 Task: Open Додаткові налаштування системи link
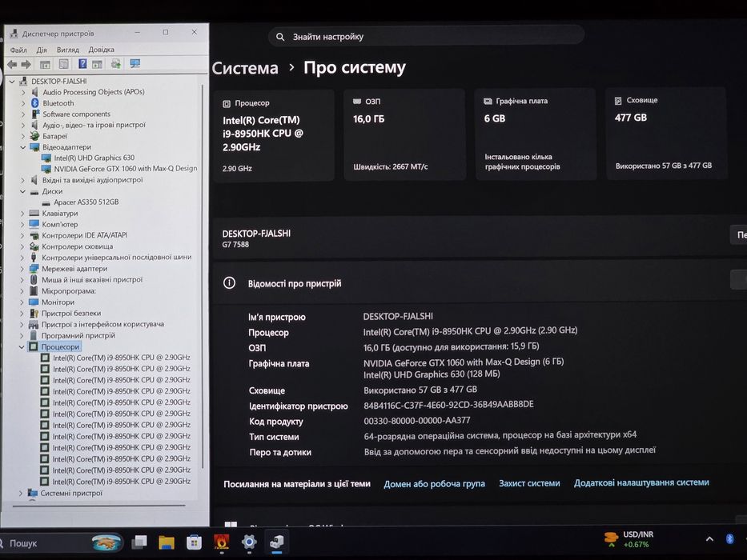coord(641,483)
